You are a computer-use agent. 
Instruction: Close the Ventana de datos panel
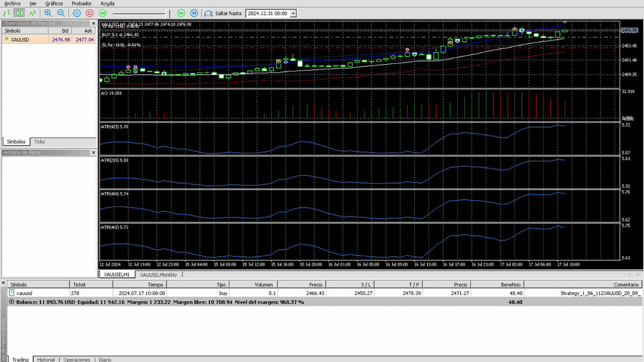pos(93,152)
